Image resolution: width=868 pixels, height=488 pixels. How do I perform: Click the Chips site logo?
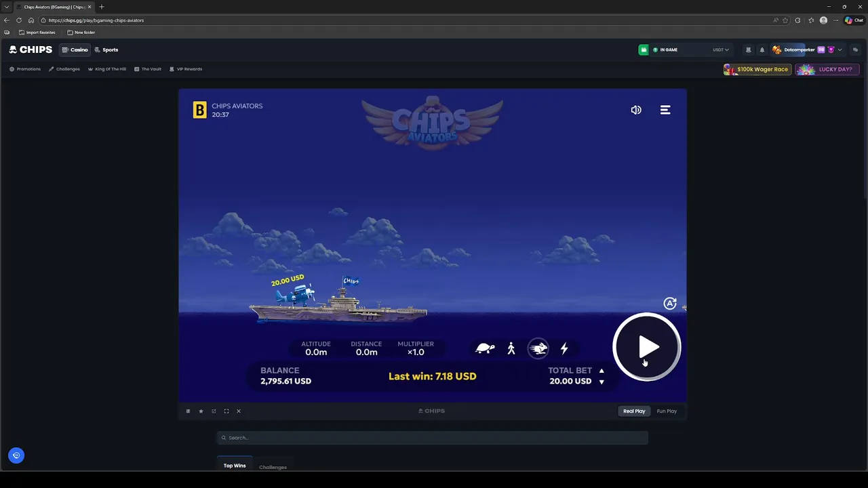pyautogui.click(x=31, y=49)
